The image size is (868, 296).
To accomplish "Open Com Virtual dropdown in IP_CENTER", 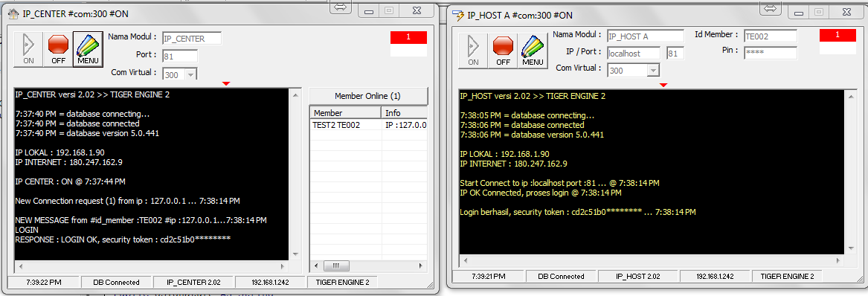I will [x=191, y=74].
